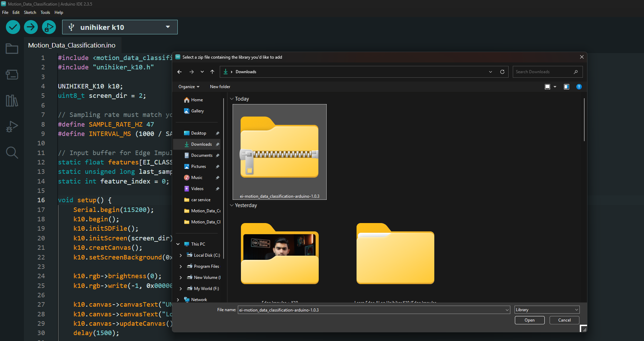Open the car service folder shortcut
Image resolution: width=644 pixels, height=341 pixels.
click(x=201, y=200)
